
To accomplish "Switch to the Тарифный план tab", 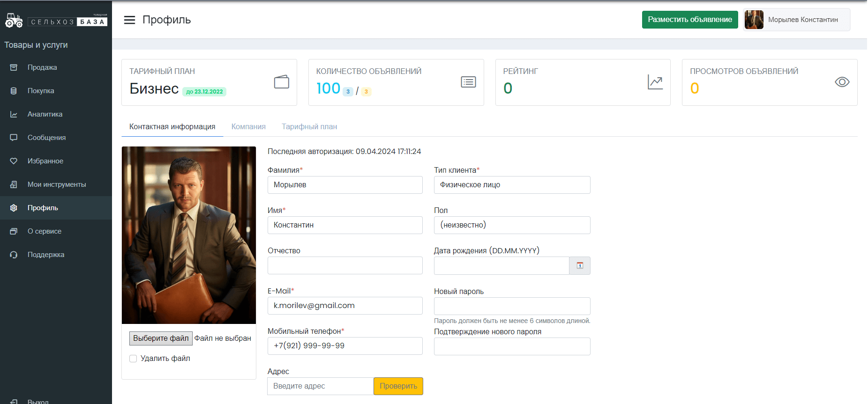I will click(x=309, y=127).
